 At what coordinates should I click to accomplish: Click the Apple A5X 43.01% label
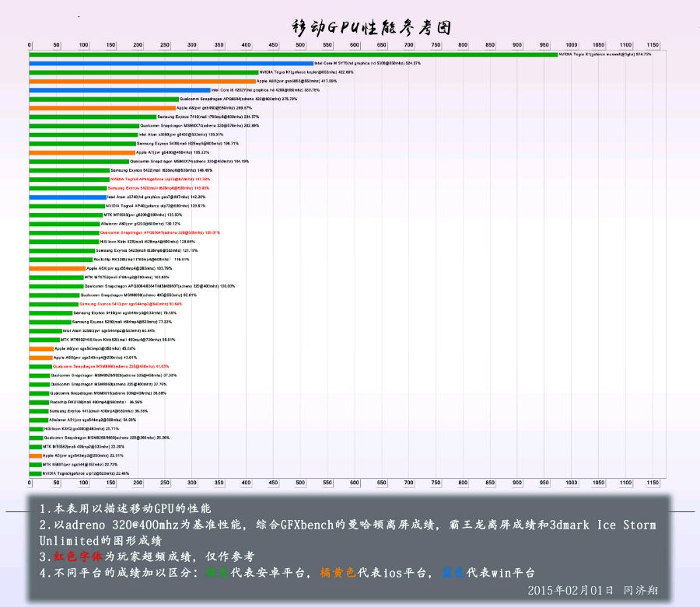click(x=95, y=358)
